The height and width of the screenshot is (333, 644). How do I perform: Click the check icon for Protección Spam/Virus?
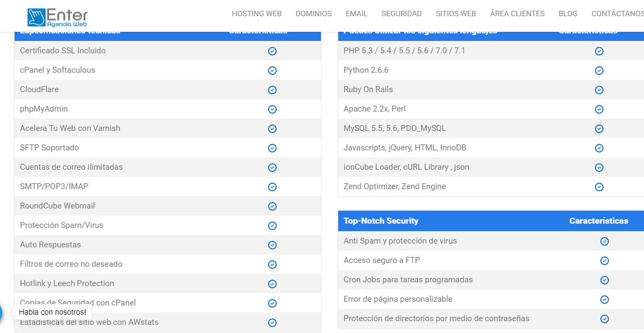click(x=272, y=226)
